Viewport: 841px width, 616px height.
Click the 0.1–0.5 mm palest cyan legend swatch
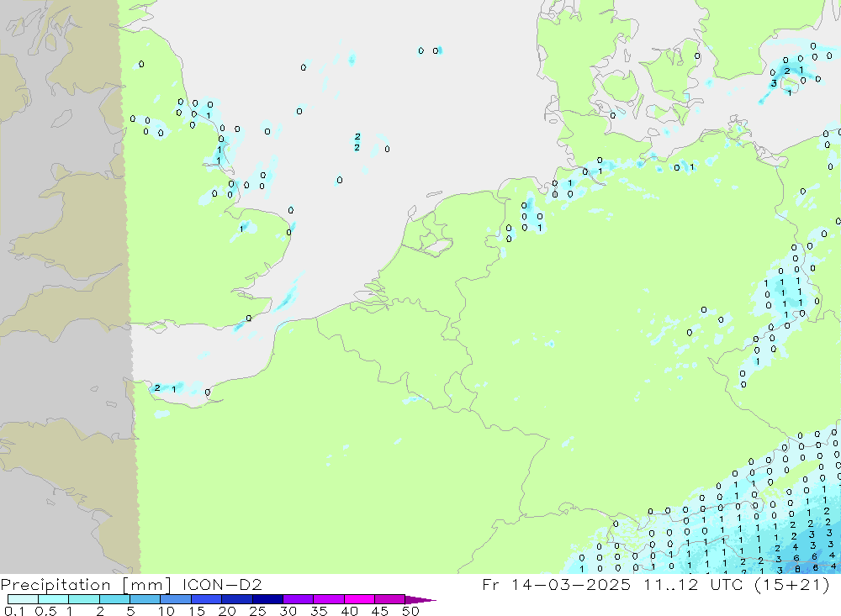[x=23, y=599]
